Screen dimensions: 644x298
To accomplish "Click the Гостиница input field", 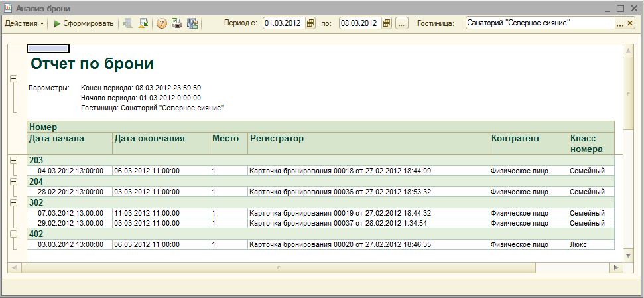I will [540, 23].
